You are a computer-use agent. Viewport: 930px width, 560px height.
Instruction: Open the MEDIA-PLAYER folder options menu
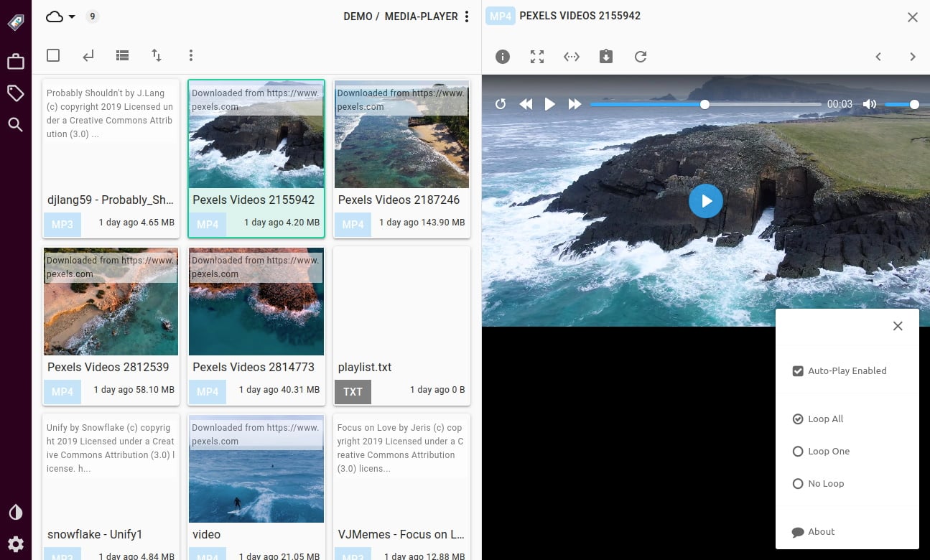[468, 17]
